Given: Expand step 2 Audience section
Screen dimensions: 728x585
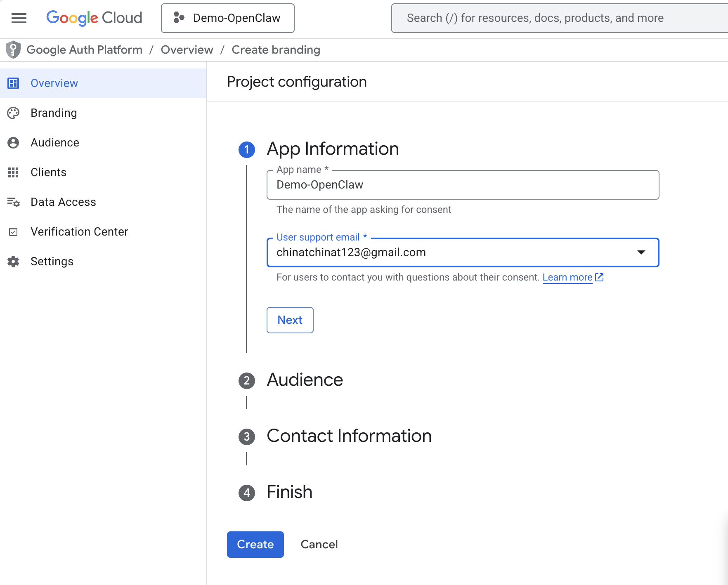Looking at the screenshot, I should pos(305,380).
